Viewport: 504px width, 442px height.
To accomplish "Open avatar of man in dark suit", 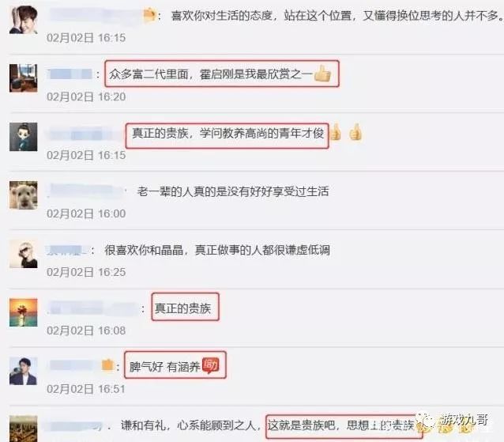I will tap(23, 371).
